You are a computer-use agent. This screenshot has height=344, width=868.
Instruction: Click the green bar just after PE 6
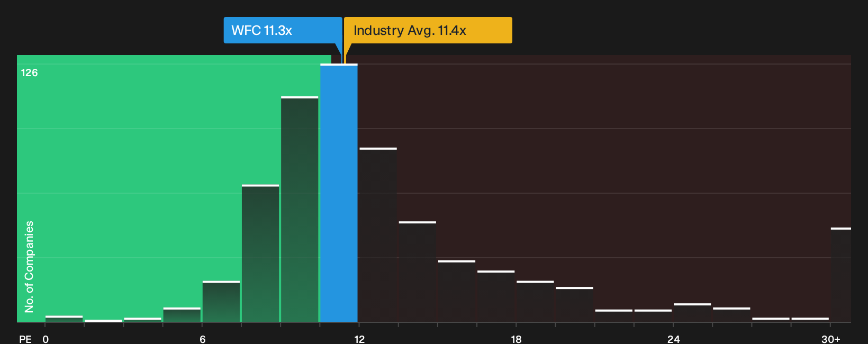[221, 301]
